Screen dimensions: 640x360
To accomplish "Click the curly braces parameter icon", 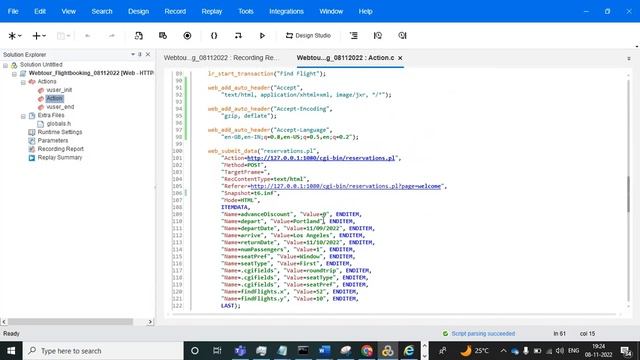I will click(214, 36).
